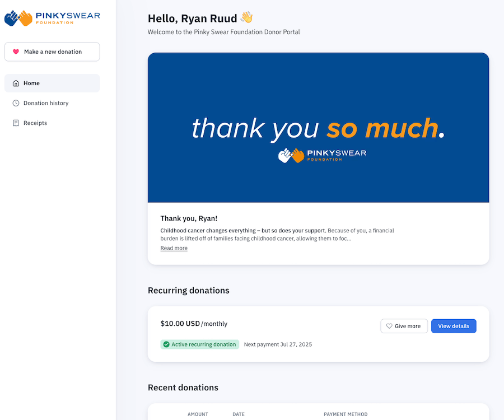504x420 pixels.
Task: Open the Read more link
Action: [174, 248]
